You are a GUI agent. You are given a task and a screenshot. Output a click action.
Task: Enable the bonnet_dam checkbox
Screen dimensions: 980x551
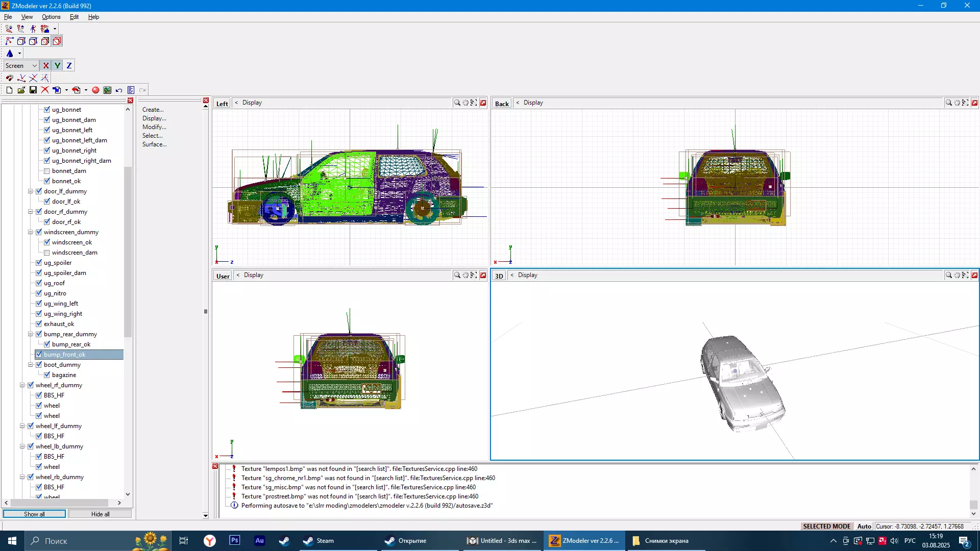(x=47, y=171)
